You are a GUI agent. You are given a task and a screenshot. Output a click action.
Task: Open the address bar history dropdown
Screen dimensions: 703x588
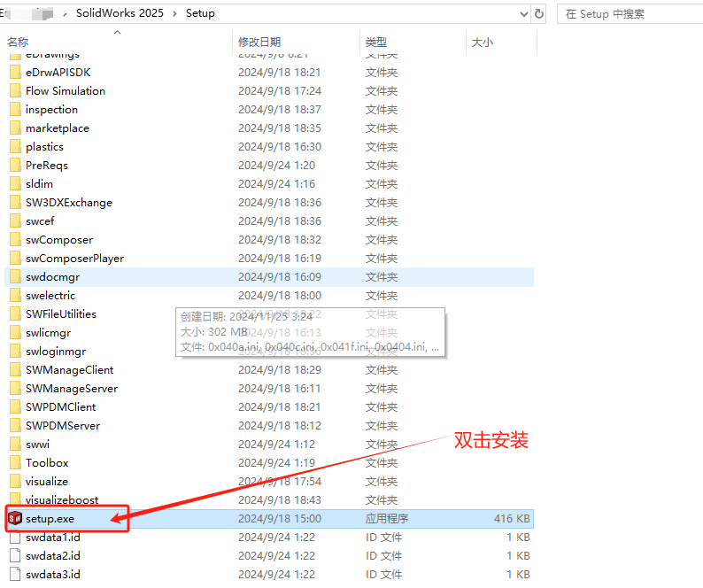pyautogui.click(x=518, y=13)
